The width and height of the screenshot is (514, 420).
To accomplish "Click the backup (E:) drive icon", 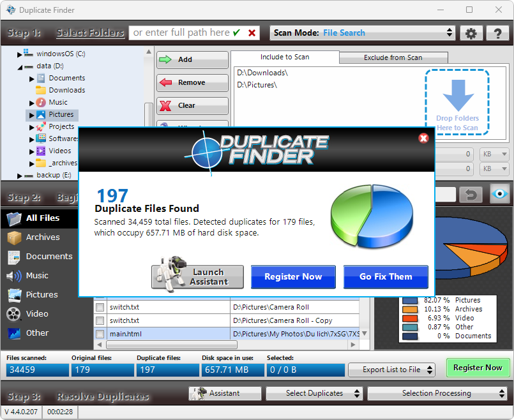I will [x=29, y=176].
